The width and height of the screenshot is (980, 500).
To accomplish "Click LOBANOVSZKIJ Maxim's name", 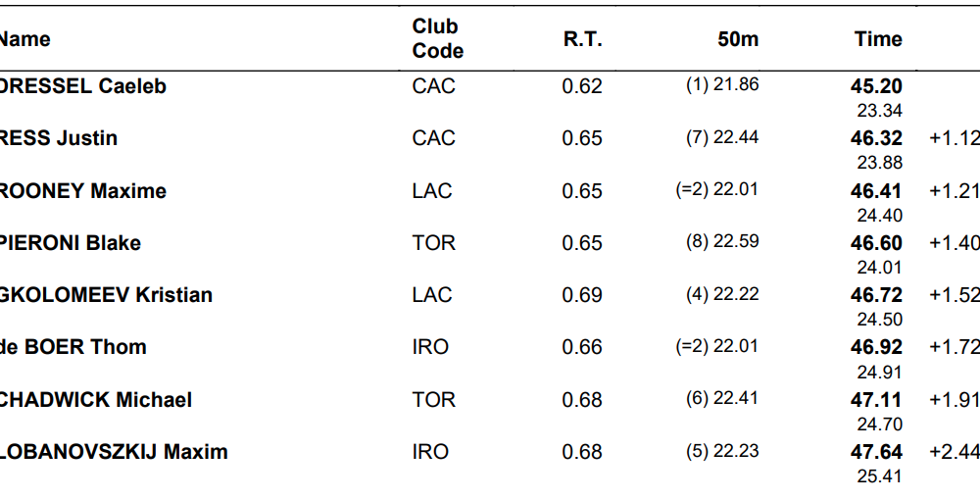I will (x=114, y=452).
